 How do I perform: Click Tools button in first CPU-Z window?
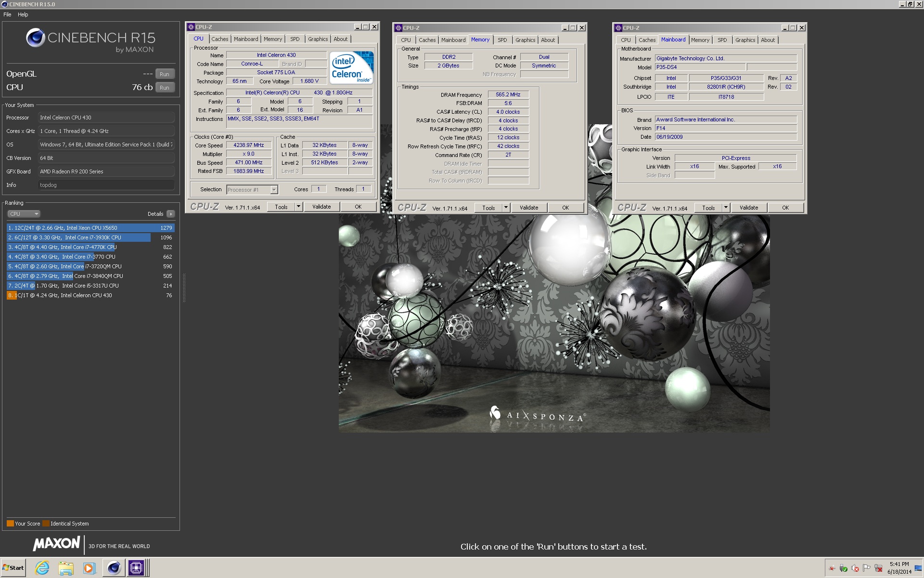(281, 207)
